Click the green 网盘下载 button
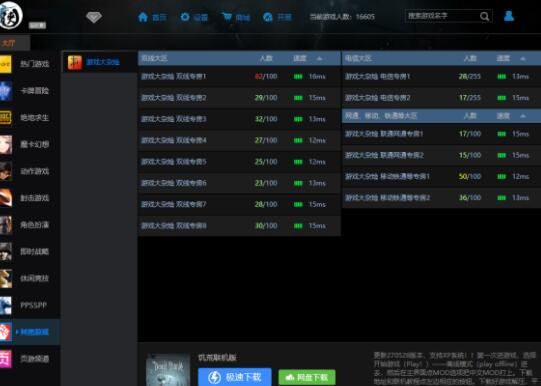Image resolution: width=541 pixels, height=386 pixels. 307,377
